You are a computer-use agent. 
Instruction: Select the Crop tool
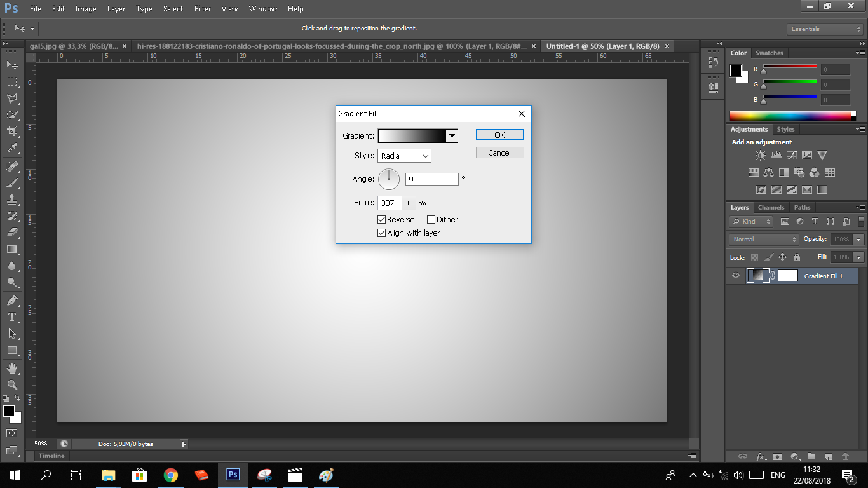pos(12,132)
